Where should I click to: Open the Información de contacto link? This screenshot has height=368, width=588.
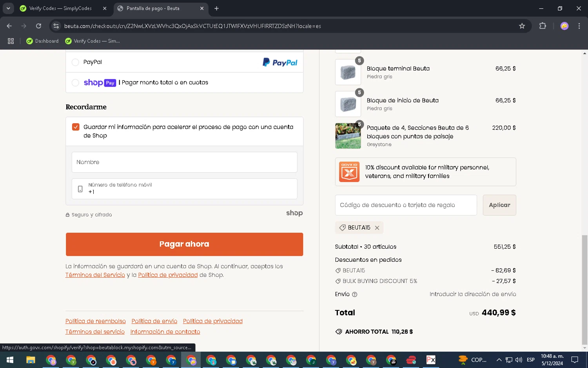coord(165,332)
